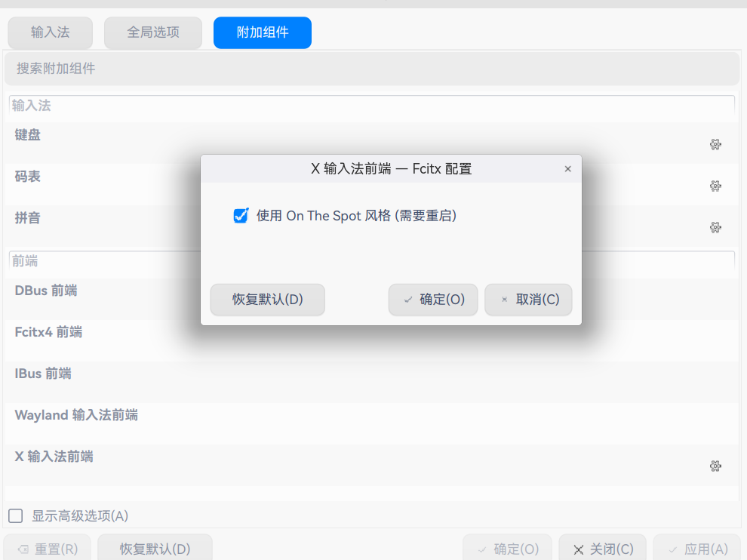
Task: Open settings gear for 键盘 addon
Action: point(715,144)
